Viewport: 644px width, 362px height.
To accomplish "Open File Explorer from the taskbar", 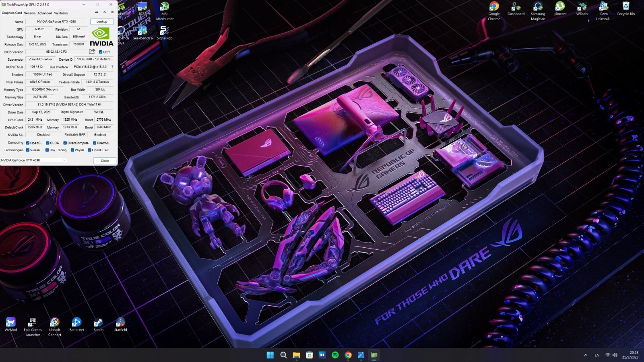I will click(x=296, y=355).
